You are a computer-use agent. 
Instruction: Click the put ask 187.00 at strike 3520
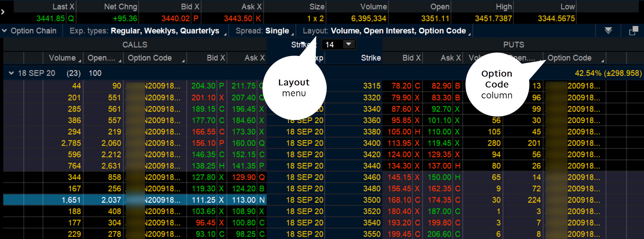[x=440, y=211]
